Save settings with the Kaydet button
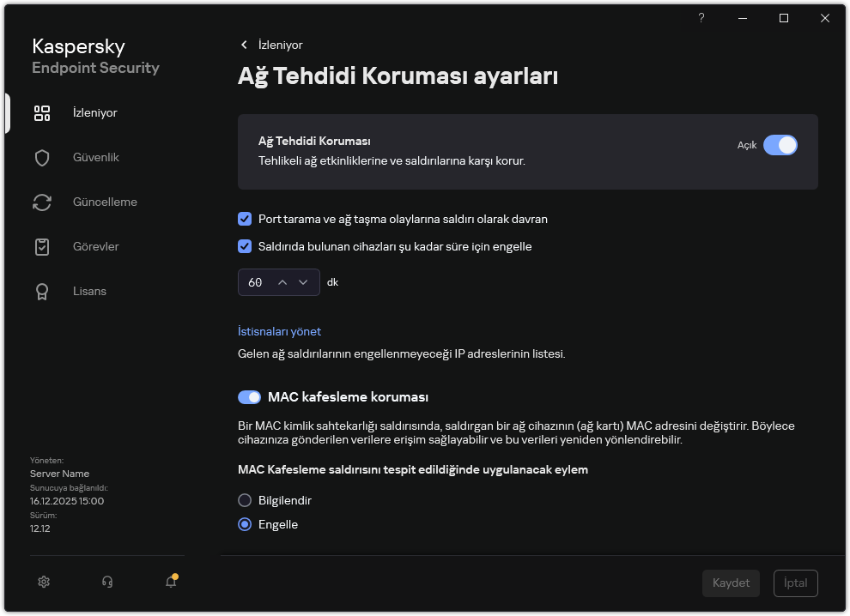850x616 pixels. pyautogui.click(x=731, y=583)
